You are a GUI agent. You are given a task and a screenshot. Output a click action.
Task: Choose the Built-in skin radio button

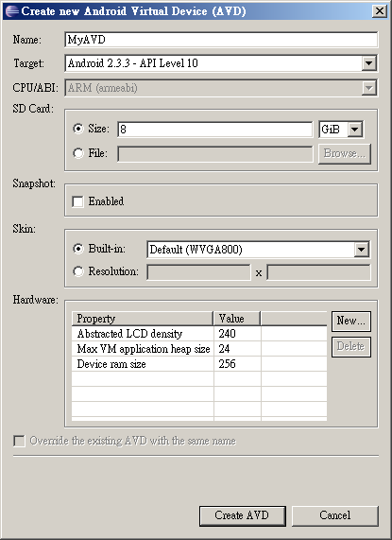[78, 249]
